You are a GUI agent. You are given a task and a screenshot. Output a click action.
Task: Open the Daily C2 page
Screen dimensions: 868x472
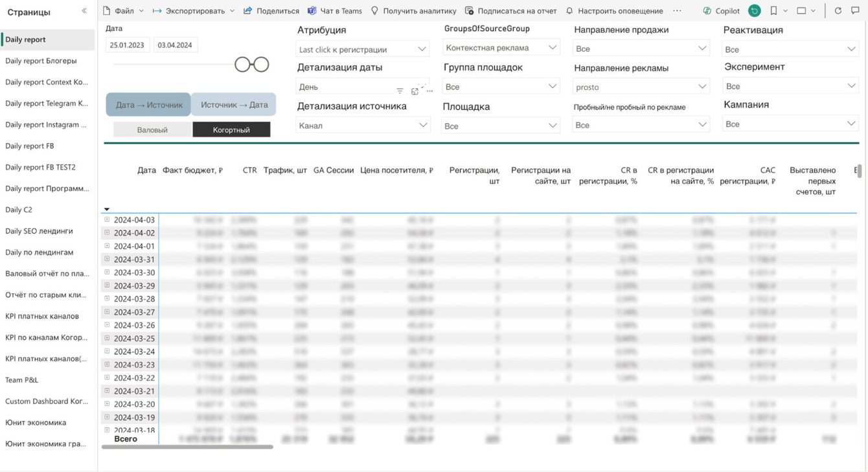pyautogui.click(x=48, y=210)
